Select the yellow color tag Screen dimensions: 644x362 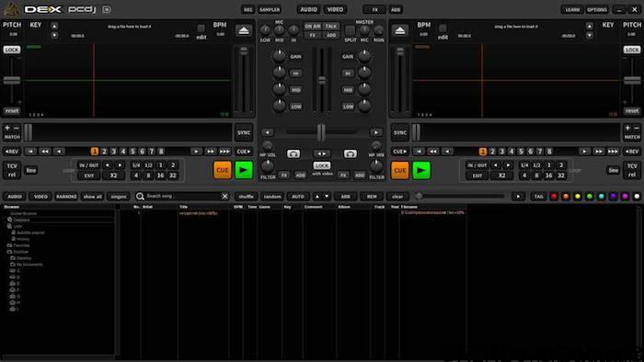pos(578,197)
